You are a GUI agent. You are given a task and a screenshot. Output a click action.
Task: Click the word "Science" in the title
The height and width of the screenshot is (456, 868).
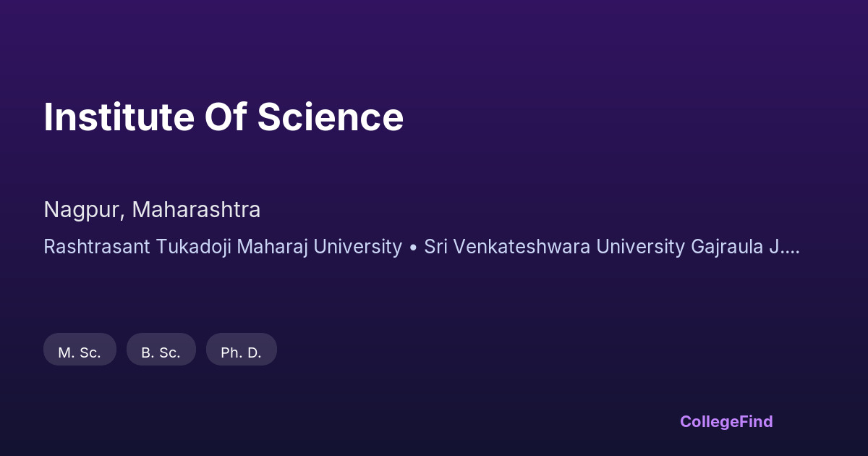pos(331,117)
